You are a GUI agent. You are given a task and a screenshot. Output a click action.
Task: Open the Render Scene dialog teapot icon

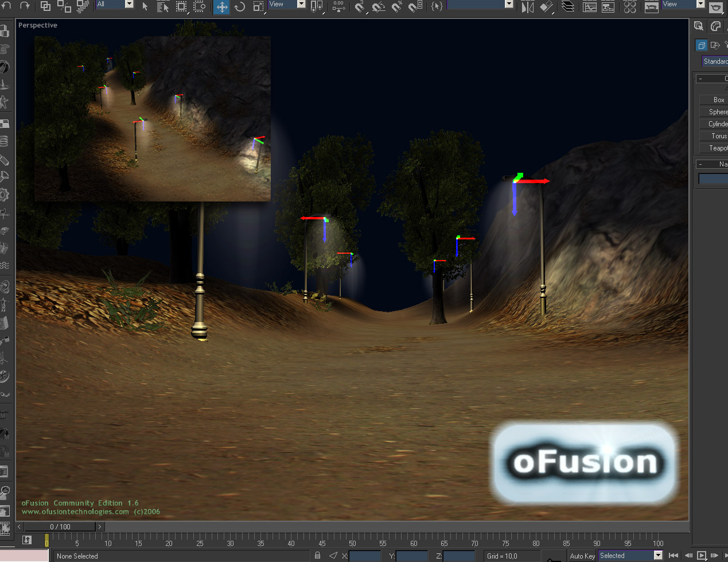[651, 6]
